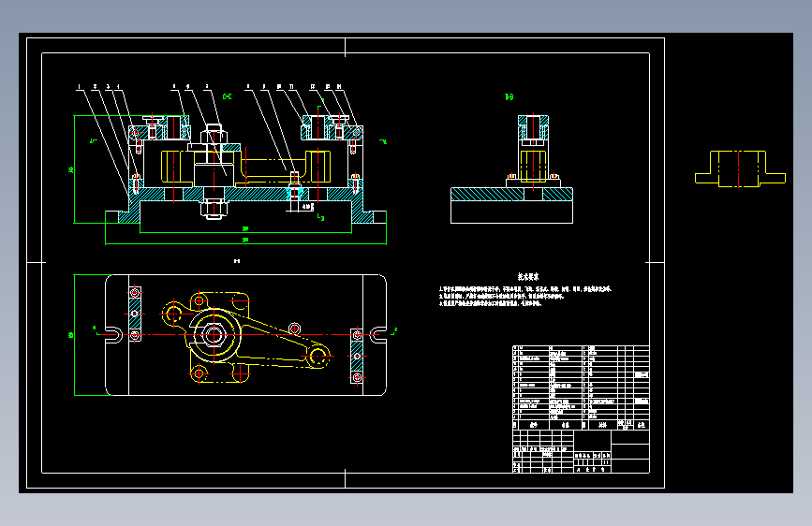This screenshot has width=812, height=526.
Task: Click the parts list table
Action: pos(581,387)
